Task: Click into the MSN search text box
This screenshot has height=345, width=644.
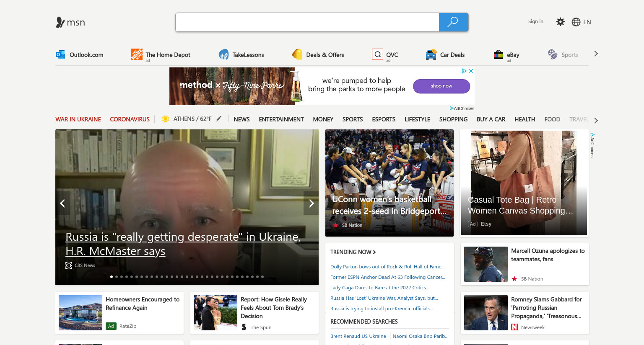Action: coord(307,22)
